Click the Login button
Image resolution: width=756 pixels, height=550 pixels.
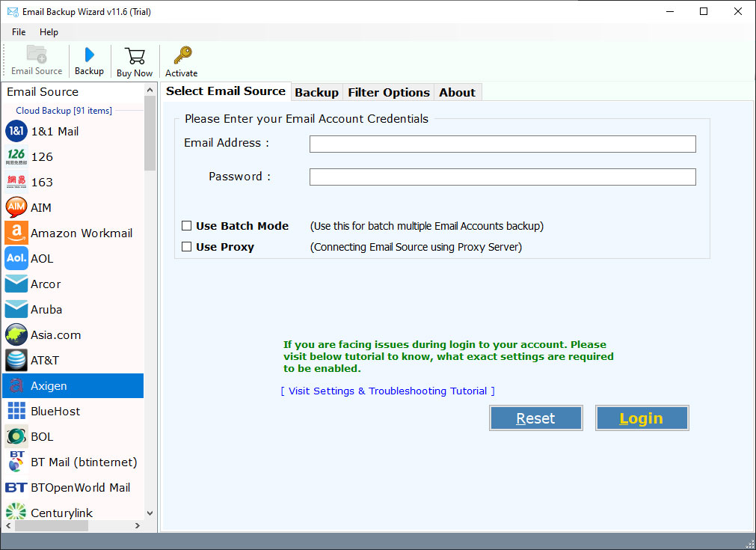[642, 418]
